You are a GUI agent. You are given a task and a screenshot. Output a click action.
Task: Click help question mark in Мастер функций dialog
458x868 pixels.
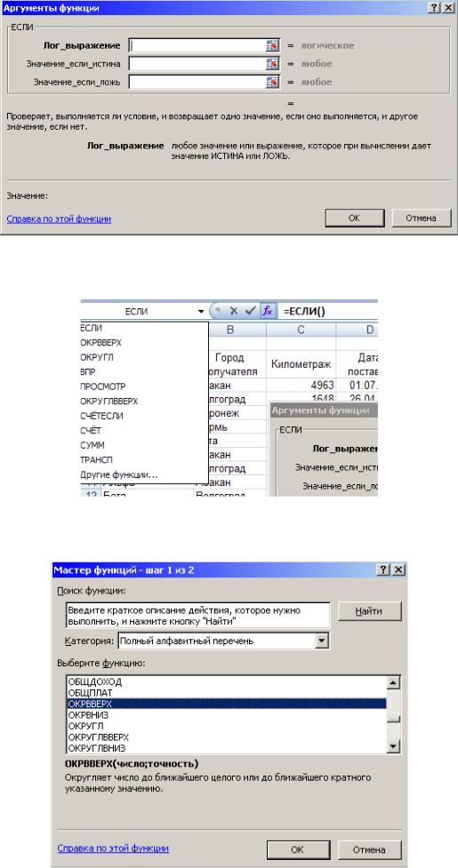point(384,569)
